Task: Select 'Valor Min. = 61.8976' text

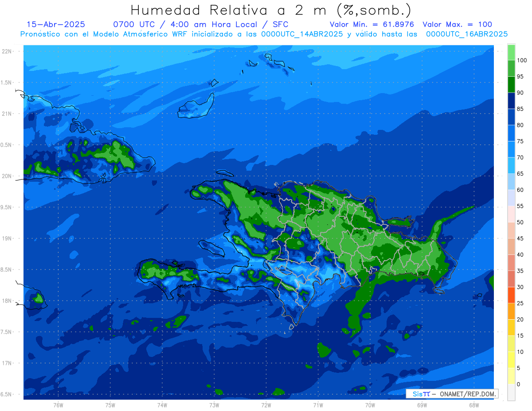Action: click(372, 24)
